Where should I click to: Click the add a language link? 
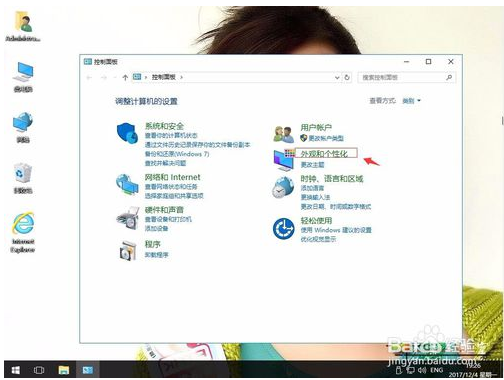point(312,188)
